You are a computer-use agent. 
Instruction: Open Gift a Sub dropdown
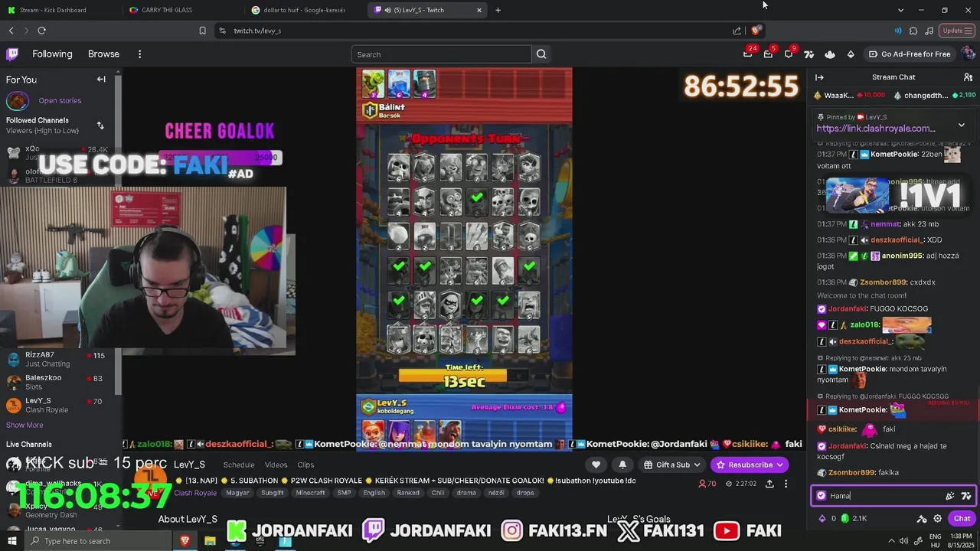[x=672, y=465]
